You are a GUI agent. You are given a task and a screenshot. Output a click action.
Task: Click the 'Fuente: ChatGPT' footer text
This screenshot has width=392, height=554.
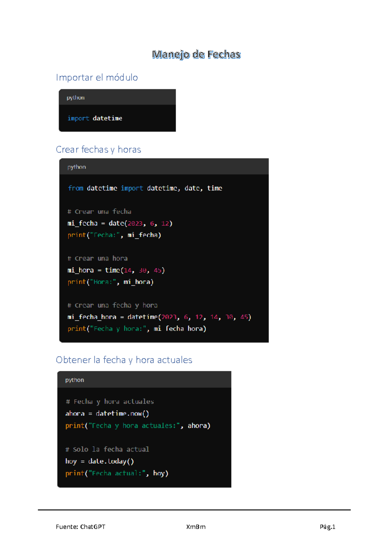pyautogui.click(x=81, y=527)
